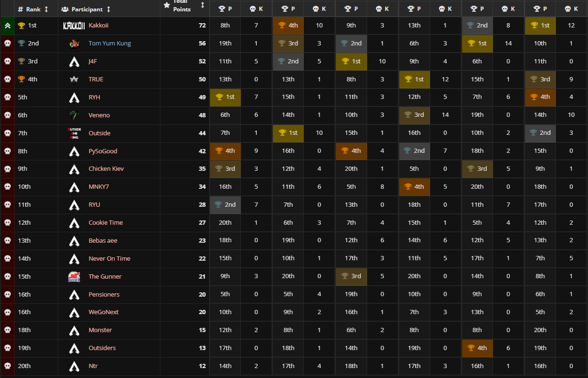Click the green double-chevron icon in Kakkoii row
Screen dimensions: 588x378
pyautogui.click(x=7, y=26)
